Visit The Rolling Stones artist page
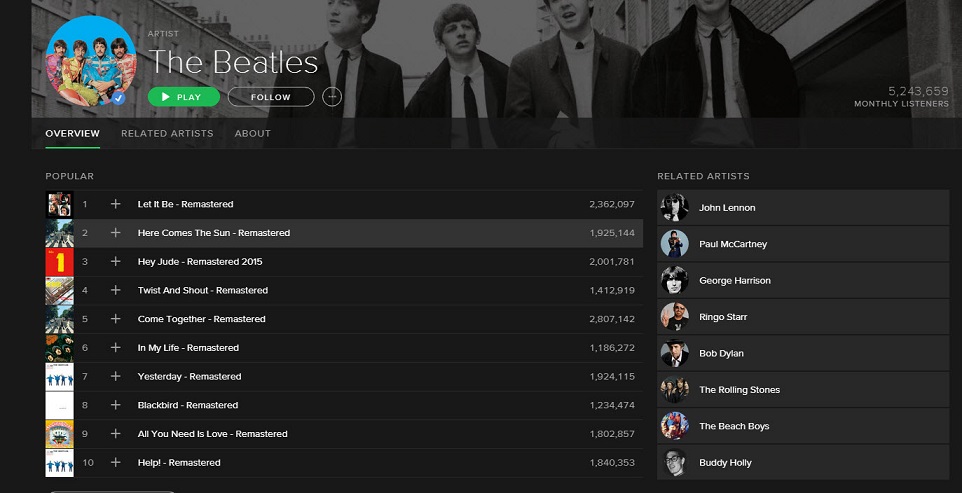Image resolution: width=962 pixels, height=493 pixels. pyautogui.click(x=803, y=390)
